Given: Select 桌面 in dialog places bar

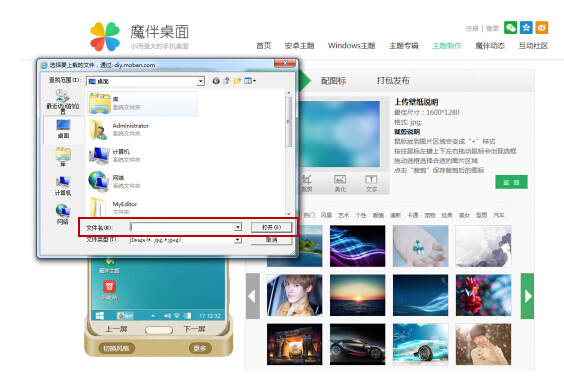Looking at the screenshot, I should [63, 129].
